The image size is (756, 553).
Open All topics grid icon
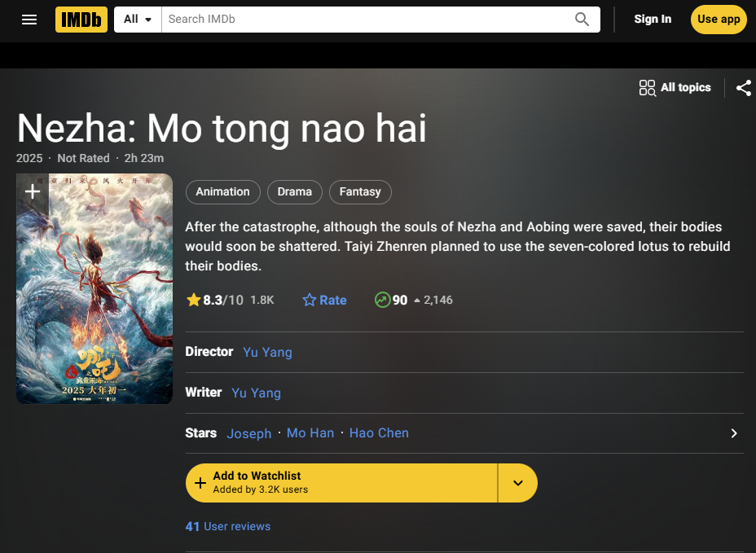pyautogui.click(x=648, y=88)
